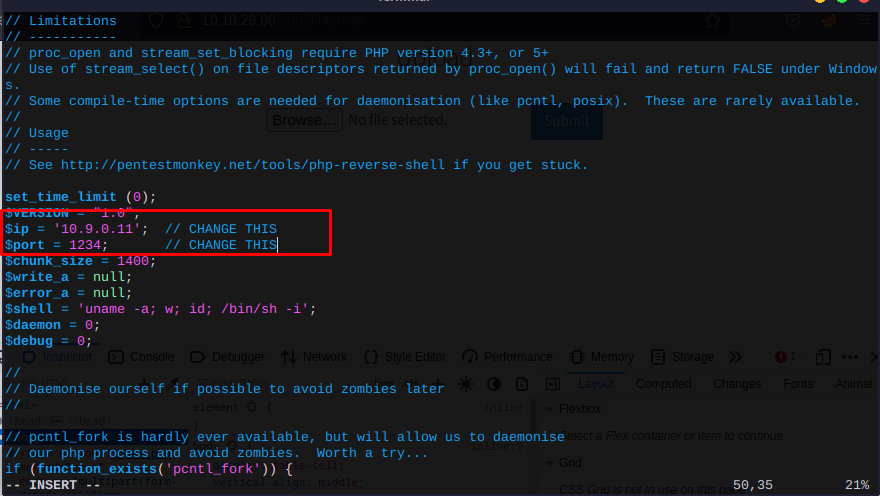Switch to the Computed sidebar tab
Screen dimensions: 880x496
663,384
